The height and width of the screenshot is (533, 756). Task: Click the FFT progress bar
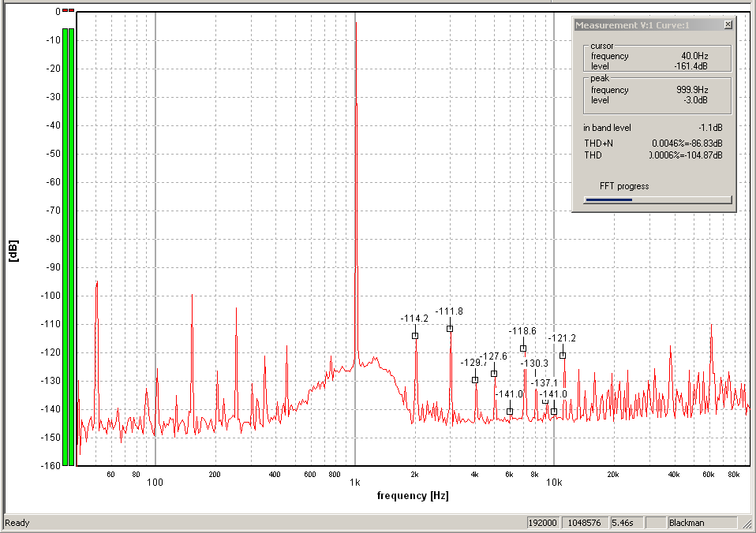pos(657,199)
